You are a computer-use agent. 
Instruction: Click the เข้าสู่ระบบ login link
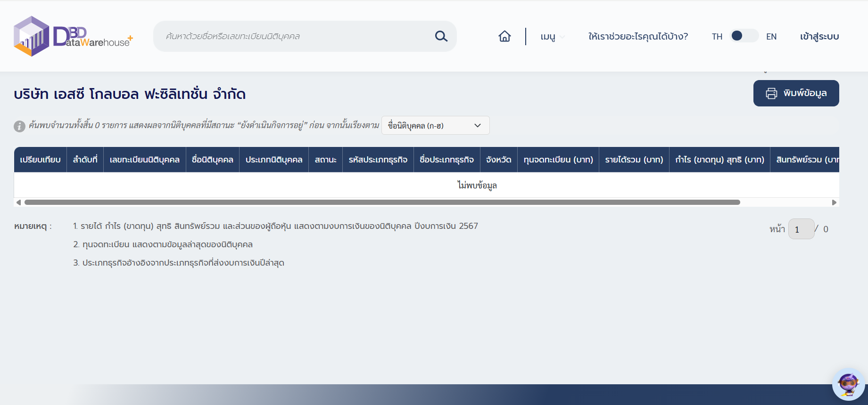pos(819,36)
